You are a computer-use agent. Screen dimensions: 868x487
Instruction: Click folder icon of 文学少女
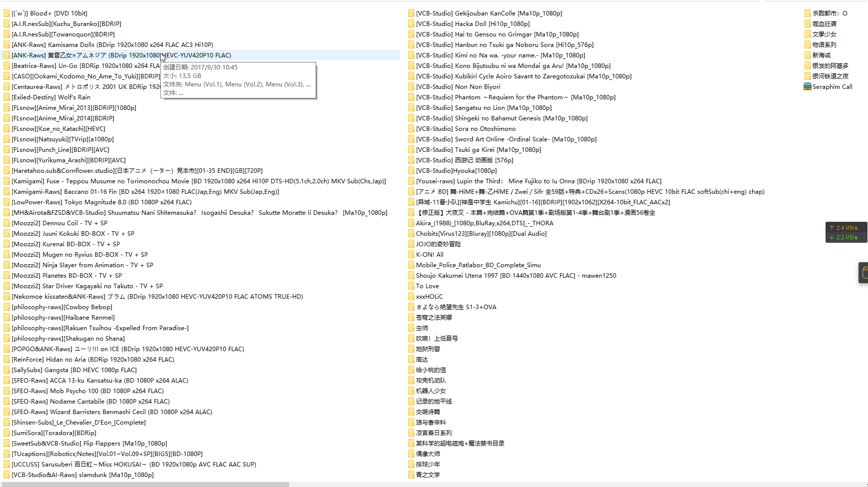coord(808,34)
